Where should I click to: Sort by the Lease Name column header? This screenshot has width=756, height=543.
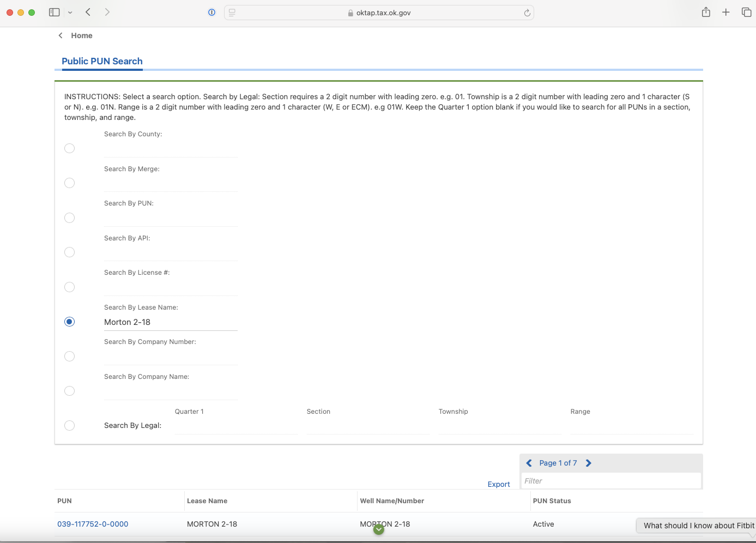click(207, 501)
